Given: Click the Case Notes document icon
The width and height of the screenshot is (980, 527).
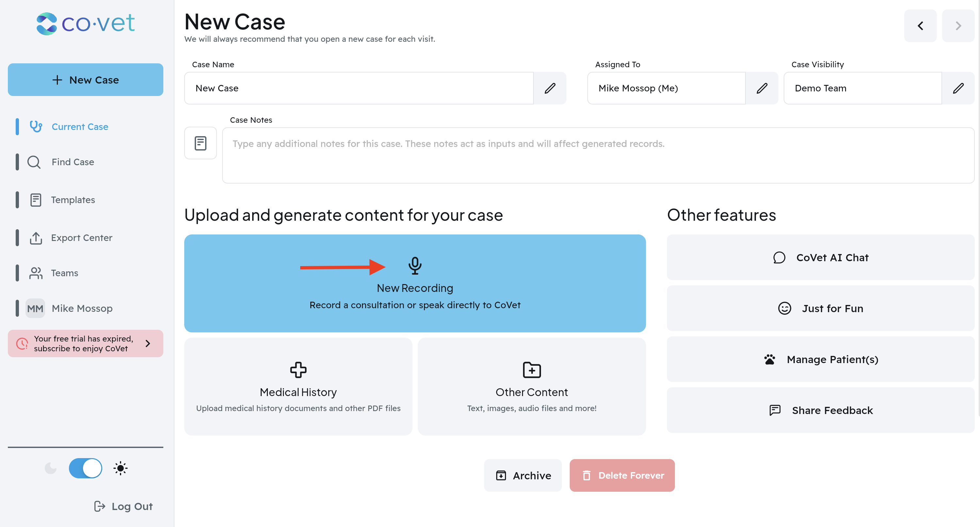Looking at the screenshot, I should tap(201, 143).
